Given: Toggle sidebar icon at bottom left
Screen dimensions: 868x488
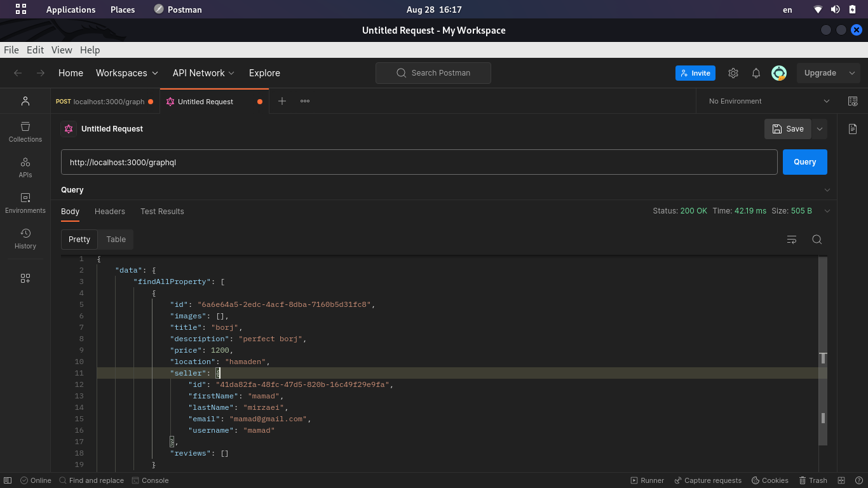Looking at the screenshot, I should [x=9, y=480].
